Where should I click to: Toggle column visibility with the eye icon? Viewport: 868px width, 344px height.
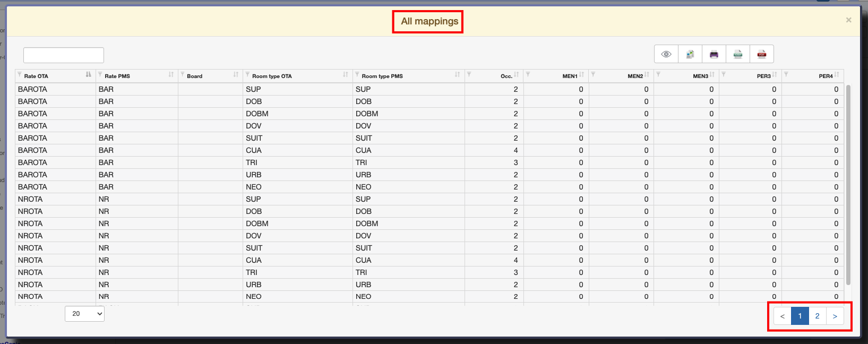pos(666,54)
